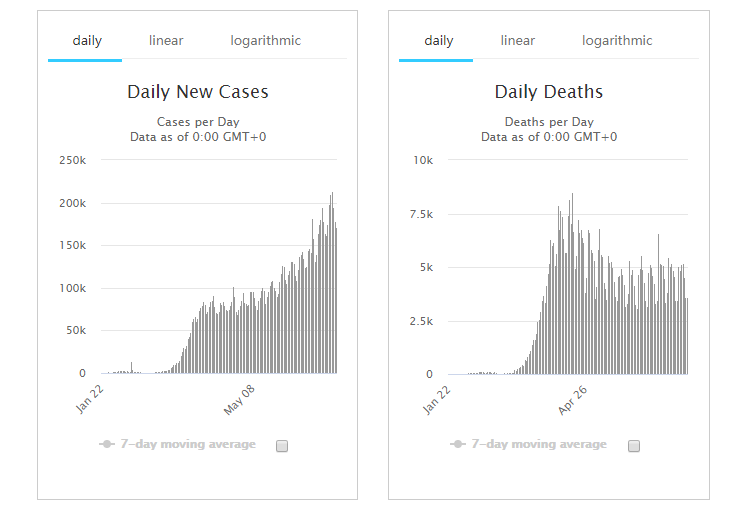Click 7-day moving average legend text under cases chart
Viewport: 748px width, 516px height.
pyautogui.click(x=188, y=444)
